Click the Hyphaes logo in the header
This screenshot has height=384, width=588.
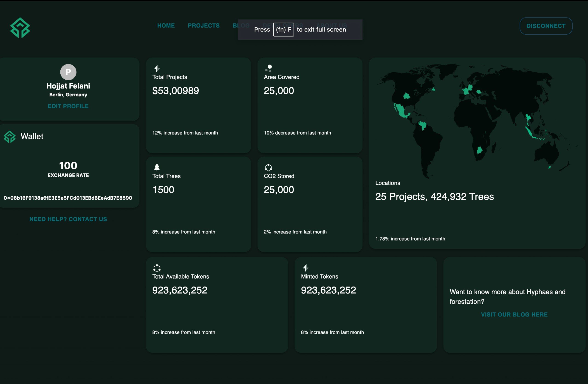(20, 28)
